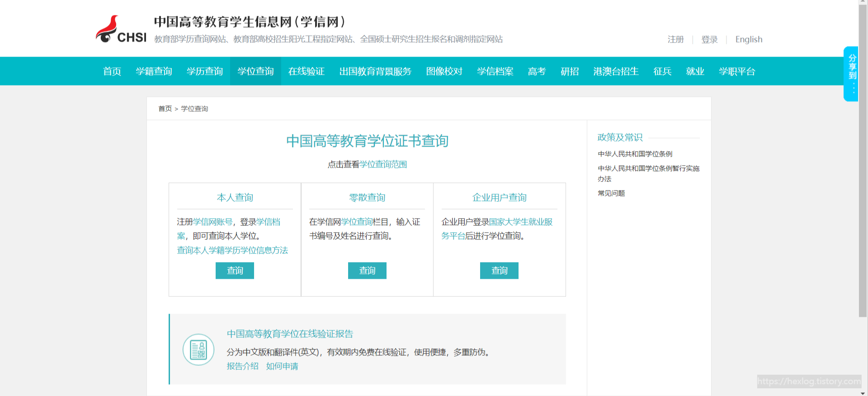Open 学历查询 navigation item
Viewport: 868px width, 396px height.
[x=205, y=71]
